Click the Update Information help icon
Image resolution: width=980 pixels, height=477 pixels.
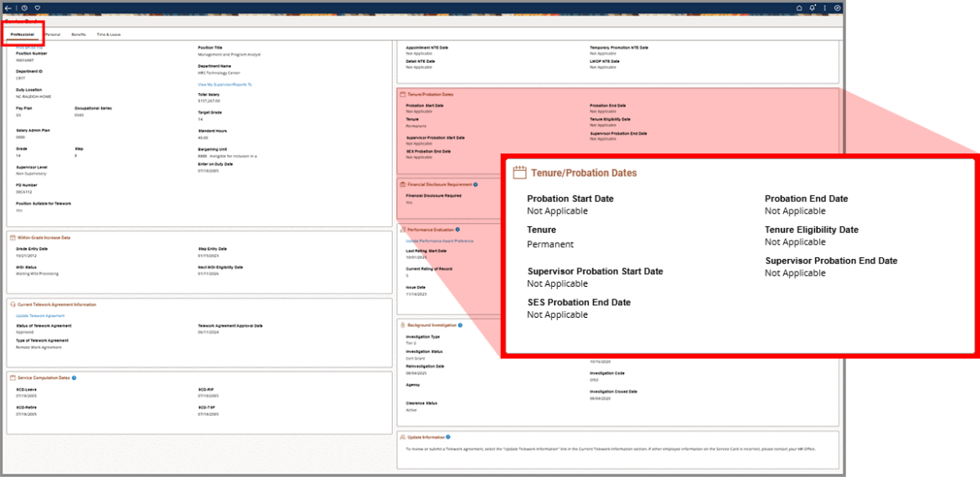coord(448,437)
